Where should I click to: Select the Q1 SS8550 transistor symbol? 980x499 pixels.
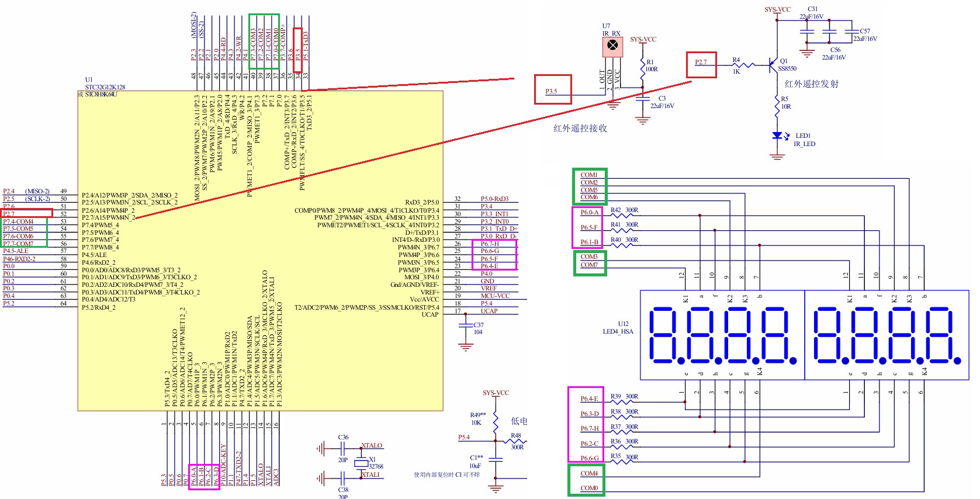[774, 65]
